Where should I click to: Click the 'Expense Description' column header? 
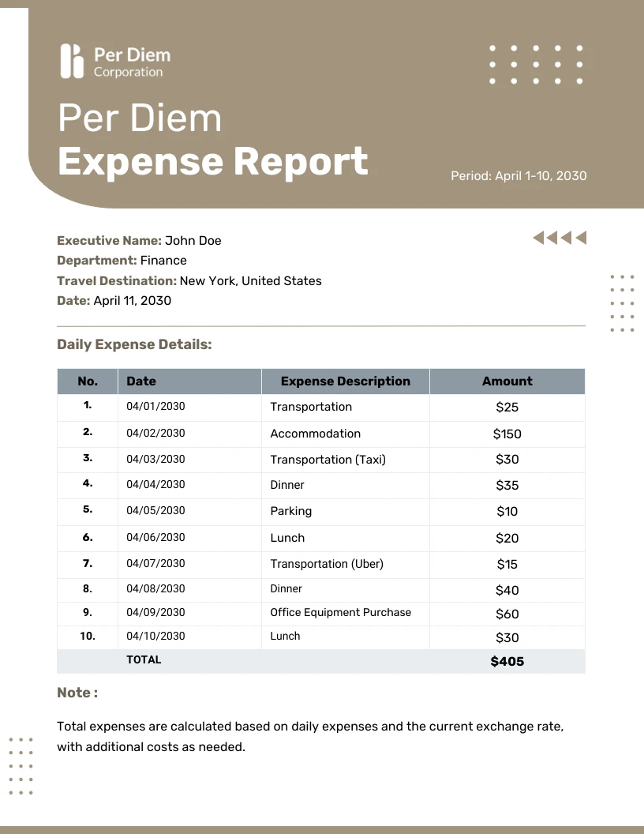coord(346,381)
